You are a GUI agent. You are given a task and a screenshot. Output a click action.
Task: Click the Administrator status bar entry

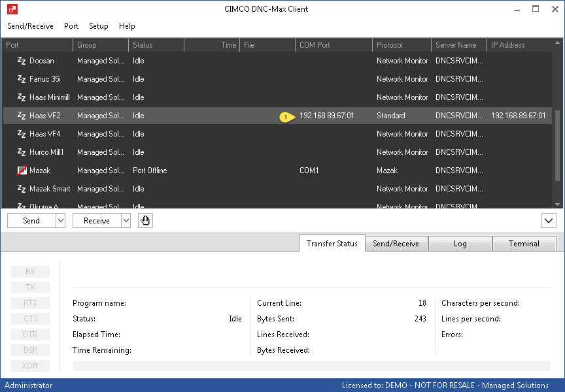point(29,385)
